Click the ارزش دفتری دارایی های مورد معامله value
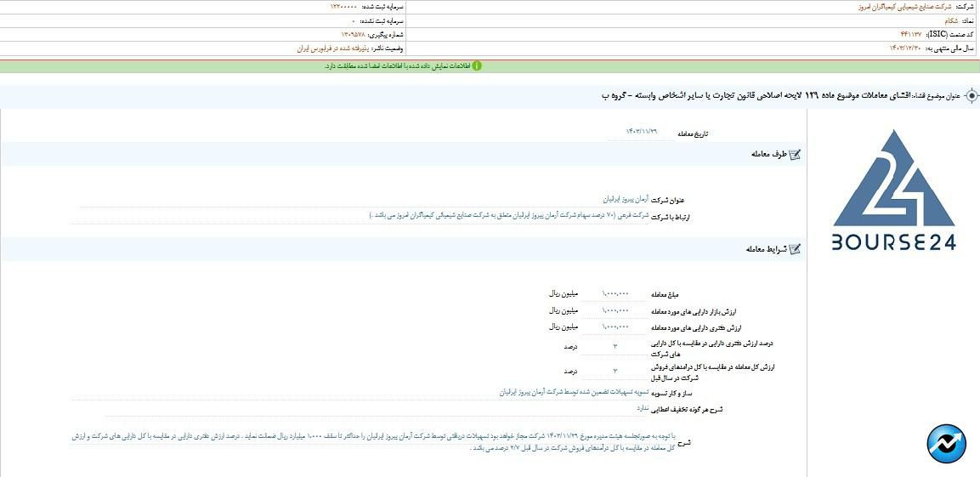Viewport: 980px width, 477px height. point(615,327)
